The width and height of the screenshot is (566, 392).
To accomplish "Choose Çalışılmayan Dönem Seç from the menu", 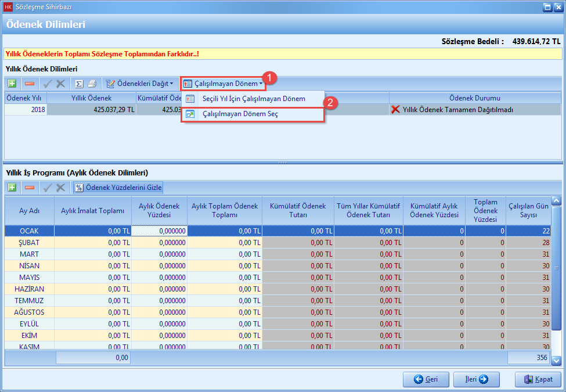I will pos(240,114).
